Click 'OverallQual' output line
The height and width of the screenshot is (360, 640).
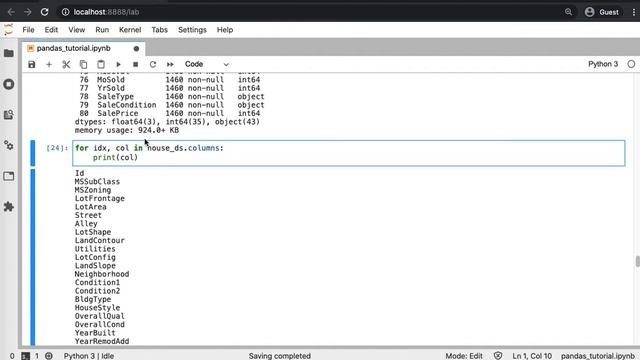click(100, 316)
